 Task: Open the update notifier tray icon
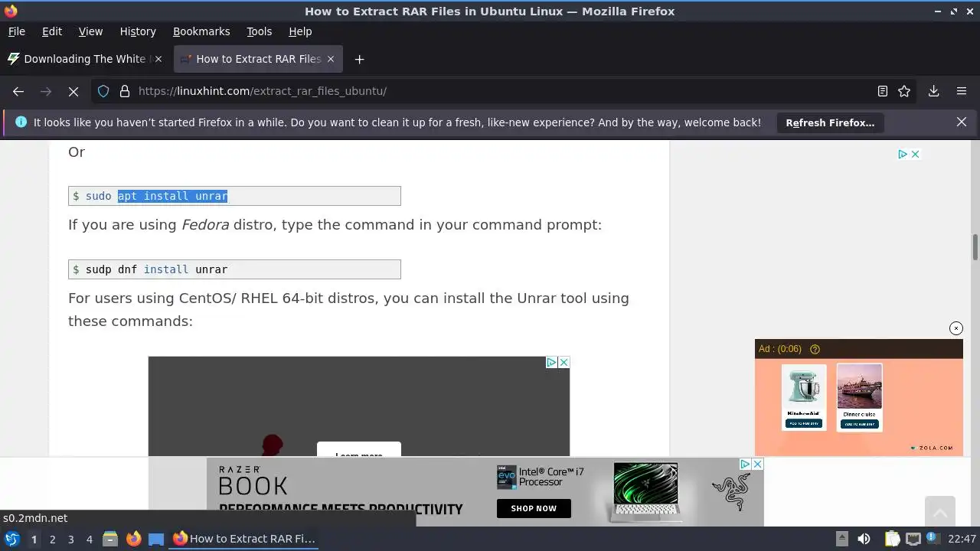pyautogui.click(x=933, y=539)
